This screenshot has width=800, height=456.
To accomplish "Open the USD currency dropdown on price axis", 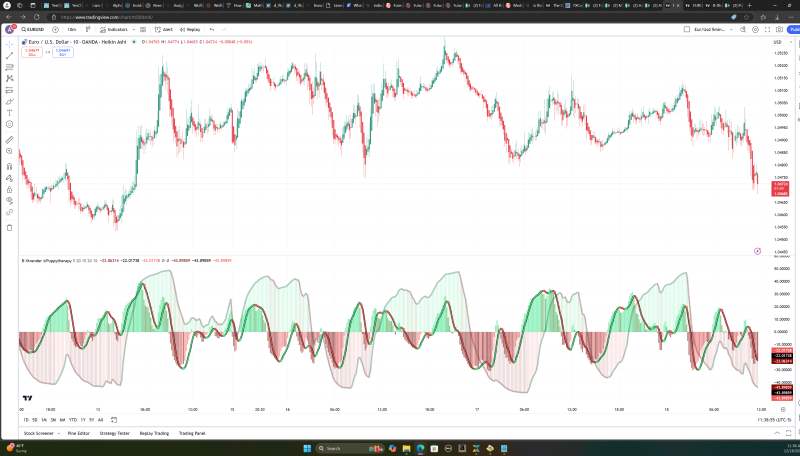I will pyautogui.click(x=779, y=42).
